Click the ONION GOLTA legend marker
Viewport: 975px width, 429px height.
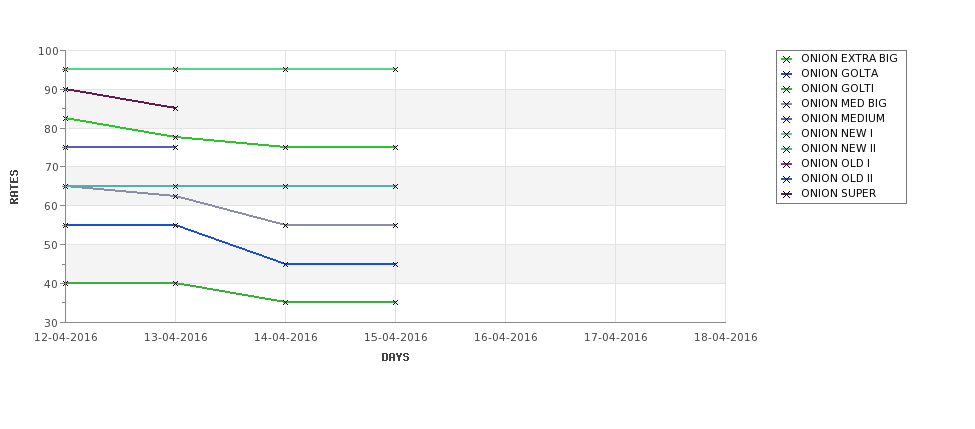(787, 74)
